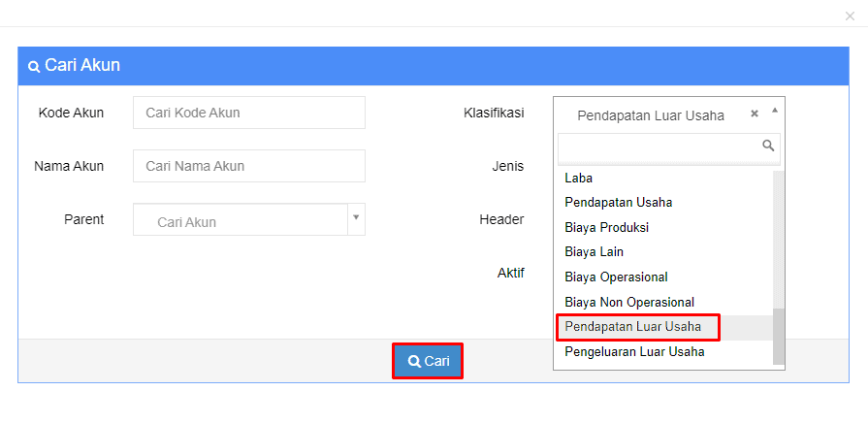This screenshot has width=868, height=424.
Task: Focus the Kode Akun input field
Action: 249,113
